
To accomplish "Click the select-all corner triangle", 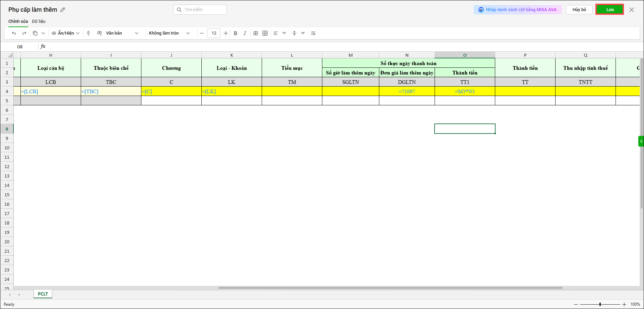I will 10,55.
